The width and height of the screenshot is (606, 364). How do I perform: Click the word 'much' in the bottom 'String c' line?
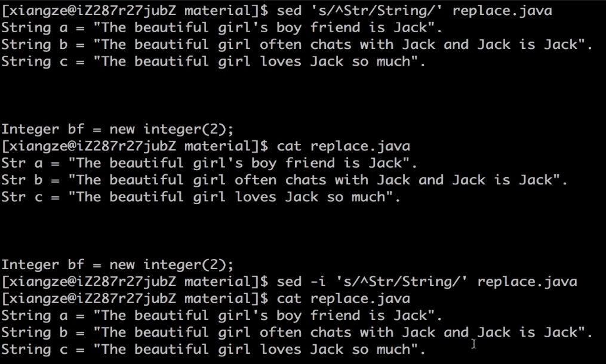tap(393, 349)
